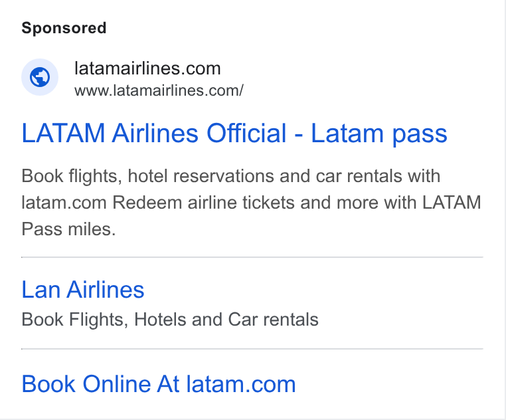506x420 pixels.
Task: Click 'latam.com' in the Book Online link
Action: click(x=241, y=384)
